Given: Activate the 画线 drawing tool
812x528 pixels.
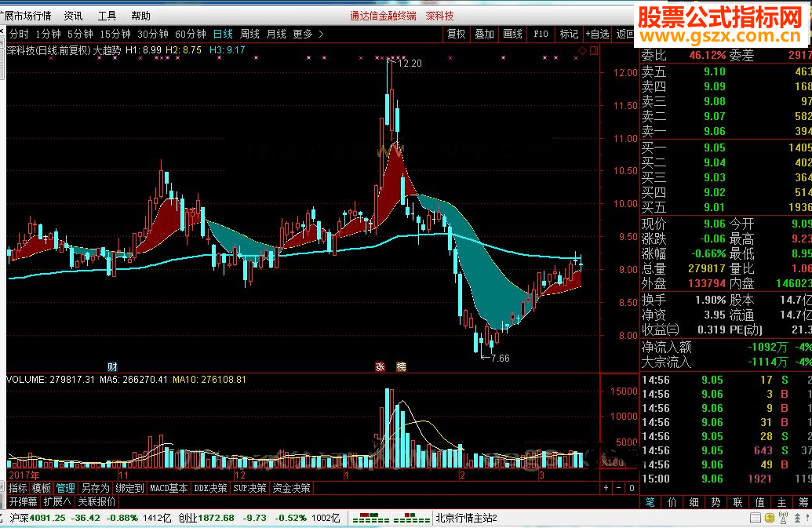Looking at the screenshot, I should click(x=512, y=35).
